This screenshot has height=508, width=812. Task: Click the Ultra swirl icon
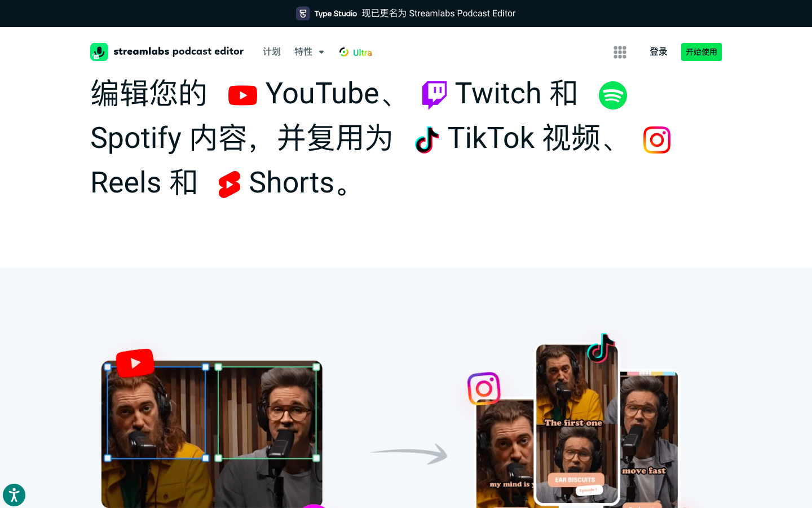(x=344, y=52)
